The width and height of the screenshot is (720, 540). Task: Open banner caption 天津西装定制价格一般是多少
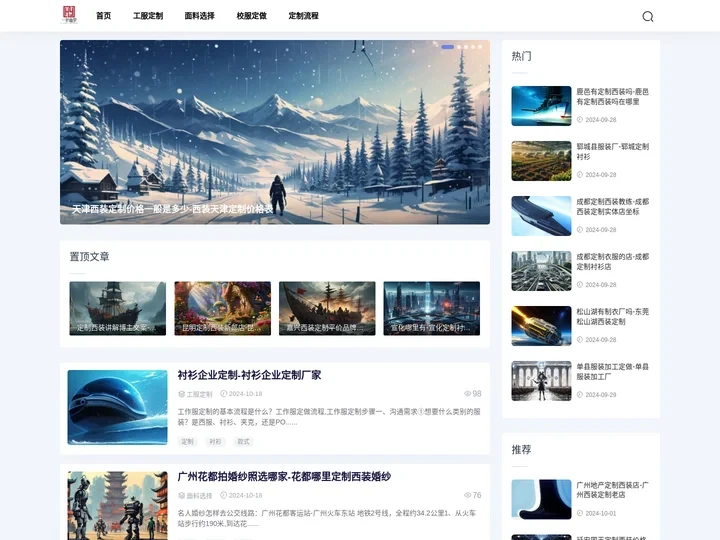172,209
